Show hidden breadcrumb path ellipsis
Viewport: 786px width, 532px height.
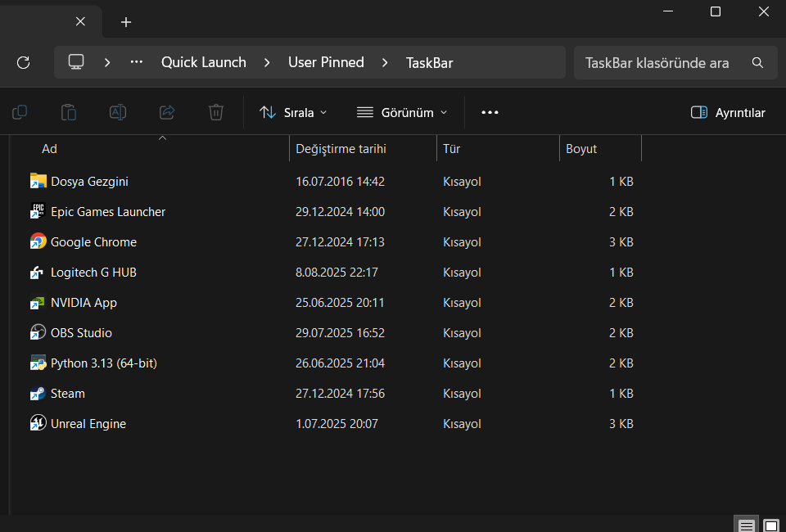click(x=137, y=62)
